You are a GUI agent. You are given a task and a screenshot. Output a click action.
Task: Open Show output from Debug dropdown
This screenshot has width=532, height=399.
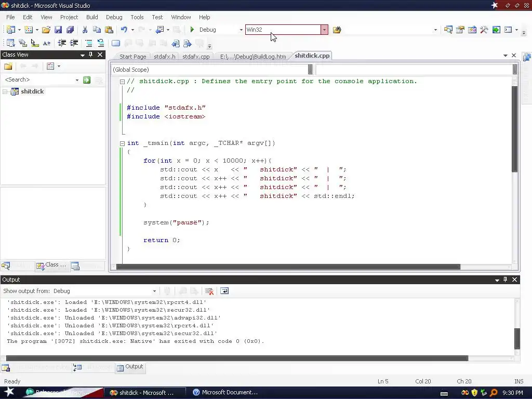pyautogui.click(x=154, y=291)
